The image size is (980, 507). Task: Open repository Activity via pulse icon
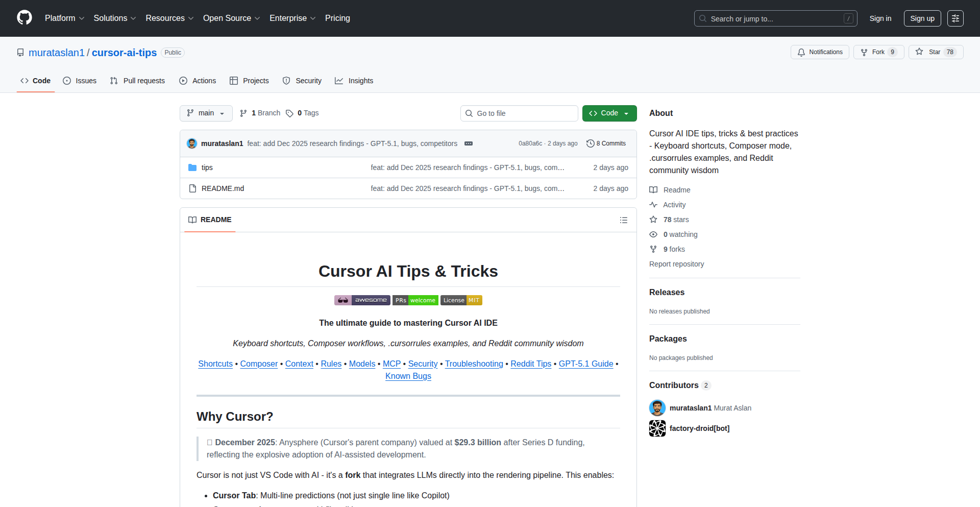point(654,204)
